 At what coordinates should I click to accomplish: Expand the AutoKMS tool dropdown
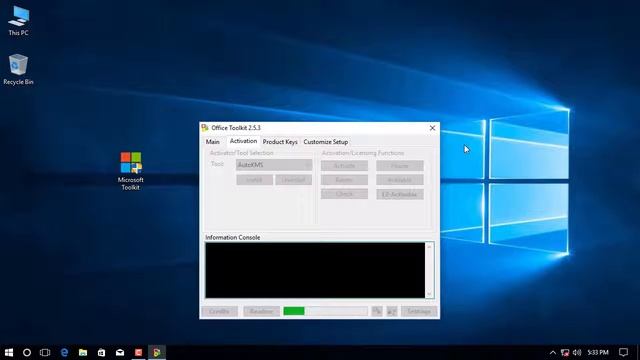(x=274, y=165)
